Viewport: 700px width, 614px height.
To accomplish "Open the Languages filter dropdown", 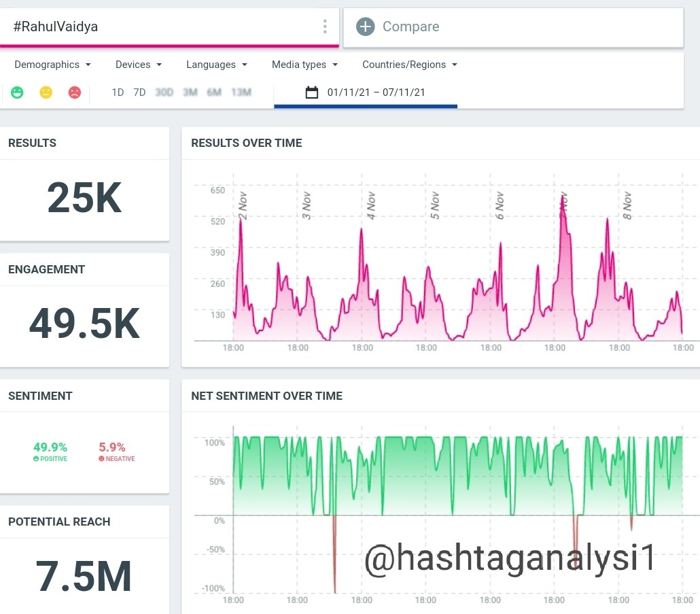I will (217, 65).
